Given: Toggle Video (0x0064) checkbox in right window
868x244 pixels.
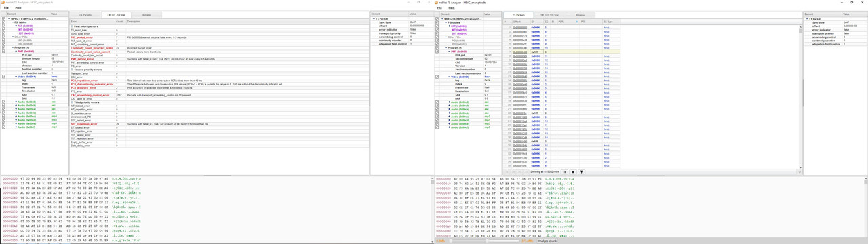Looking at the screenshot, I should click(437, 77).
